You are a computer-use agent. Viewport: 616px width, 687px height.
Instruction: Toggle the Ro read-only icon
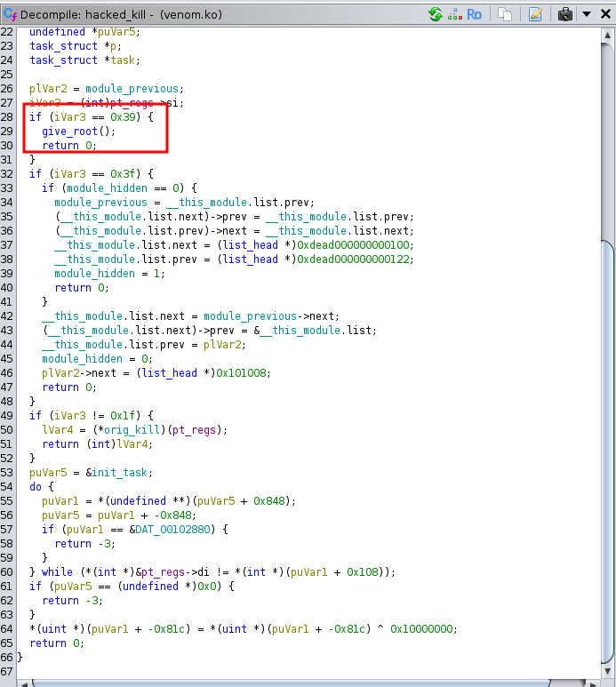coord(474,14)
